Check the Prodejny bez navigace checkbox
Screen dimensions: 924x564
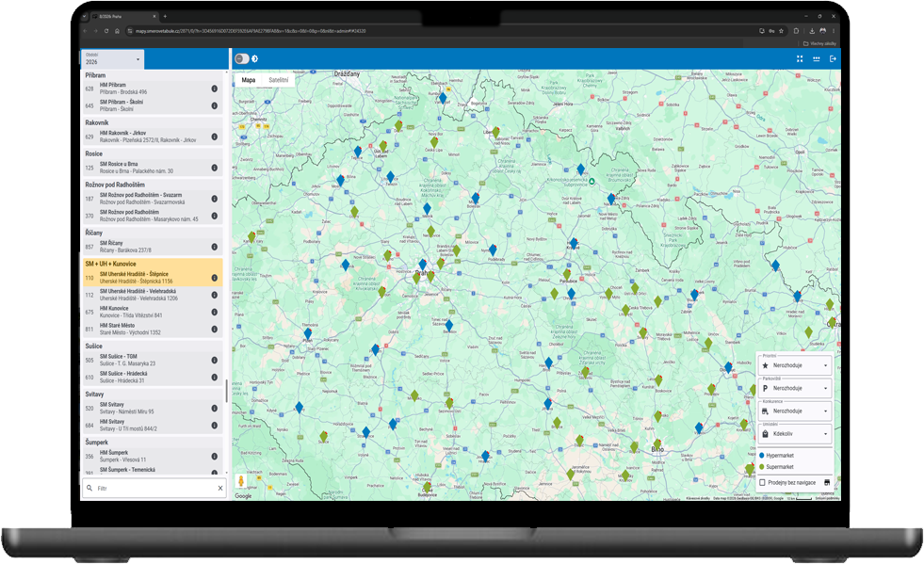pos(763,483)
